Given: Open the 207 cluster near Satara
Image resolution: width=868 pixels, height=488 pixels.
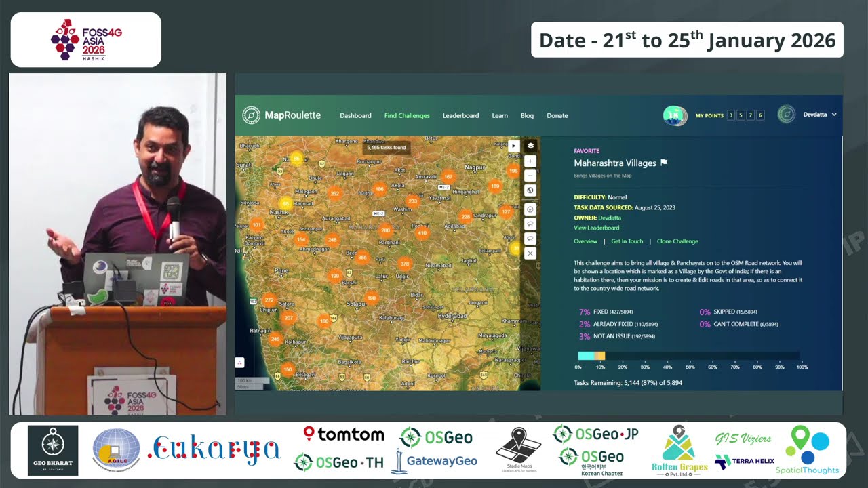Looking at the screenshot, I should pyautogui.click(x=288, y=318).
